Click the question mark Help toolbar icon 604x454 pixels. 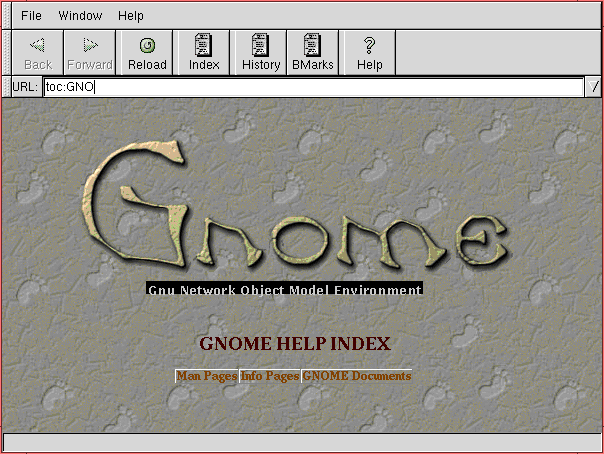[369, 52]
